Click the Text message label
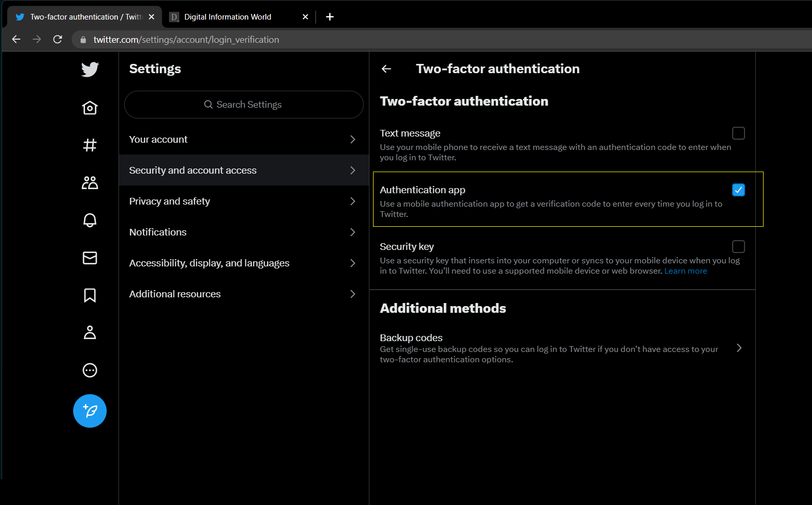This screenshot has width=812, height=505. coord(410,133)
